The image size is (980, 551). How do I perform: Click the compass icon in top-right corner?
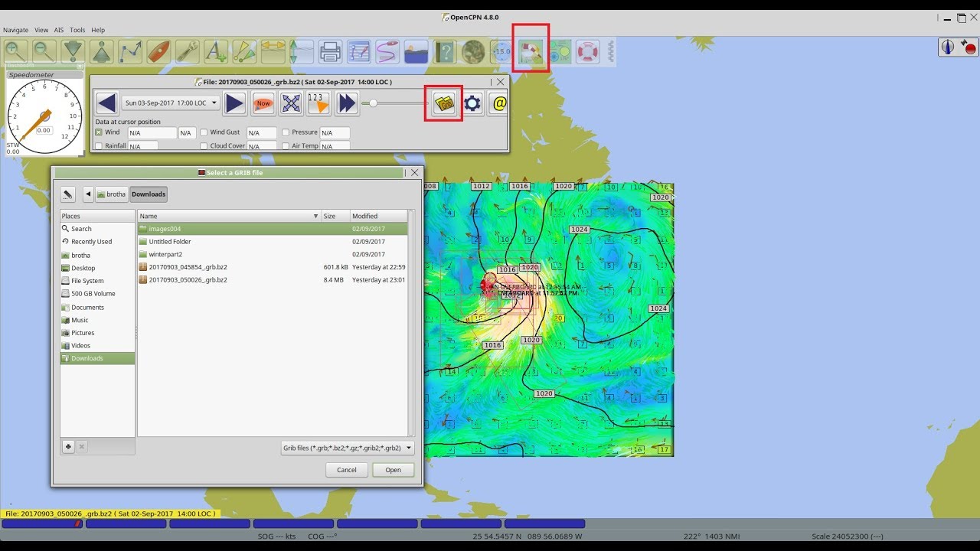948,47
